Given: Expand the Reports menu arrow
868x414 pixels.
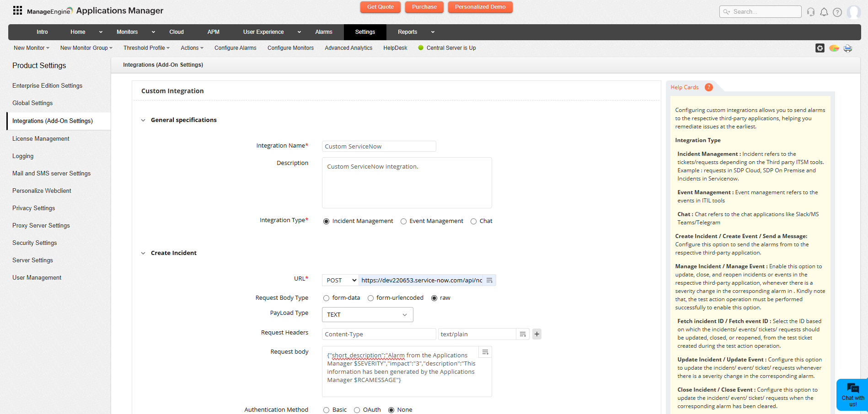Looking at the screenshot, I should click(x=433, y=32).
